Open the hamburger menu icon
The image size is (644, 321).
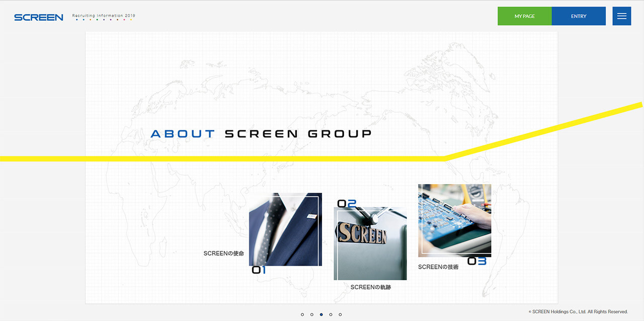point(621,16)
